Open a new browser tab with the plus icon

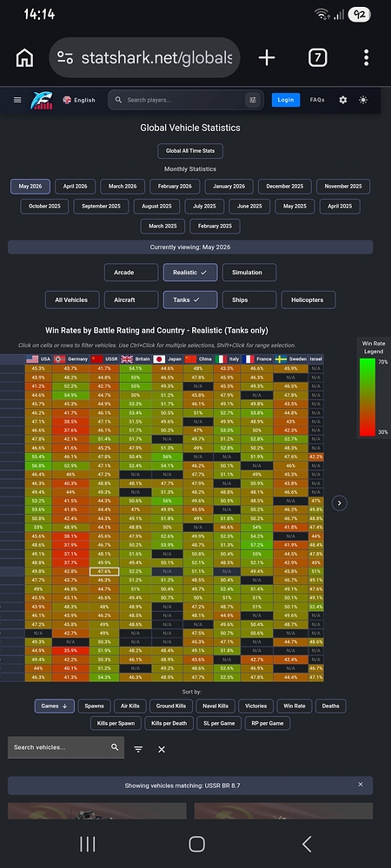[267, 57]
